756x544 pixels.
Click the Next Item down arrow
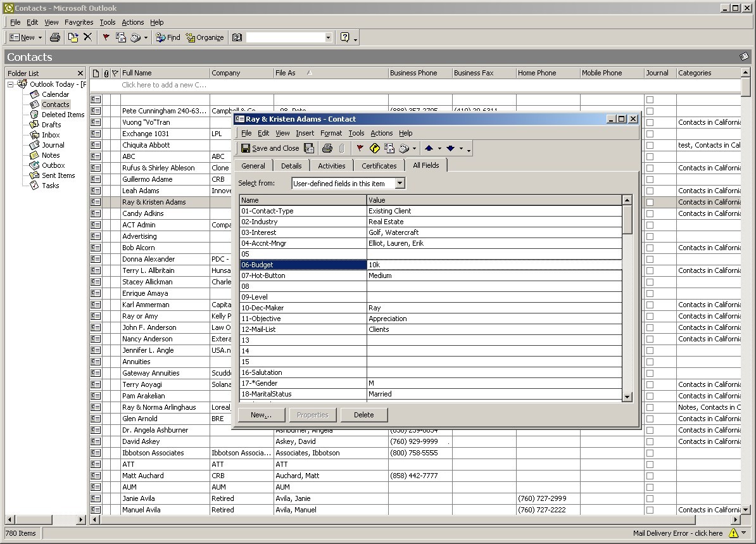[x=450, y=148]
